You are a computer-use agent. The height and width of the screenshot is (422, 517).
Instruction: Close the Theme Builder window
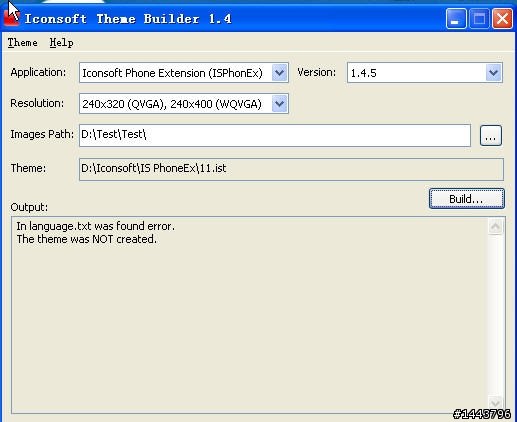(x=502, y=19)
